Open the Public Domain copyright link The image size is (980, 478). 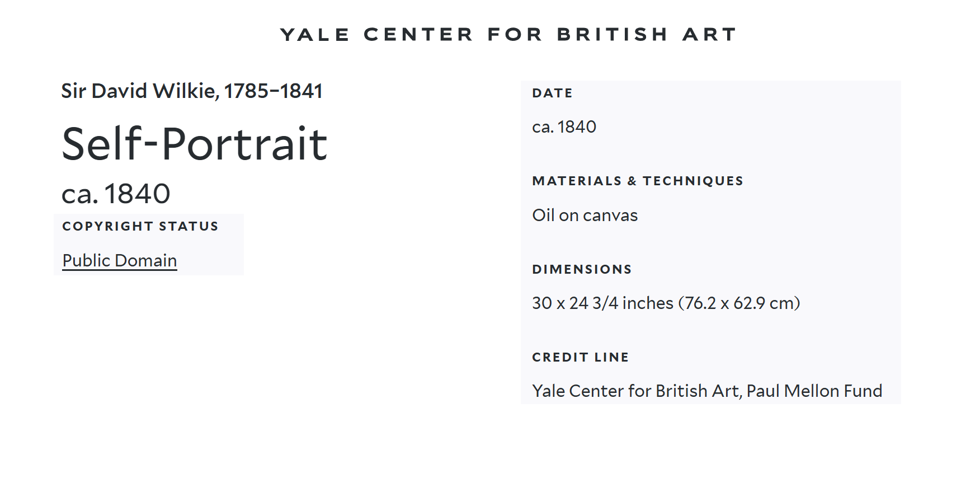tap(120, 261)
